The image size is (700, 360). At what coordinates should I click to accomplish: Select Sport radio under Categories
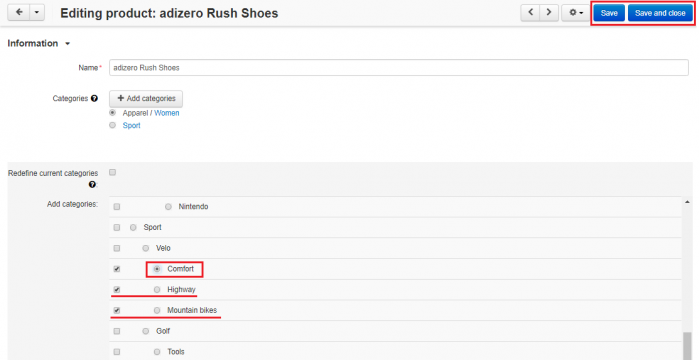[x=112, y=126]
